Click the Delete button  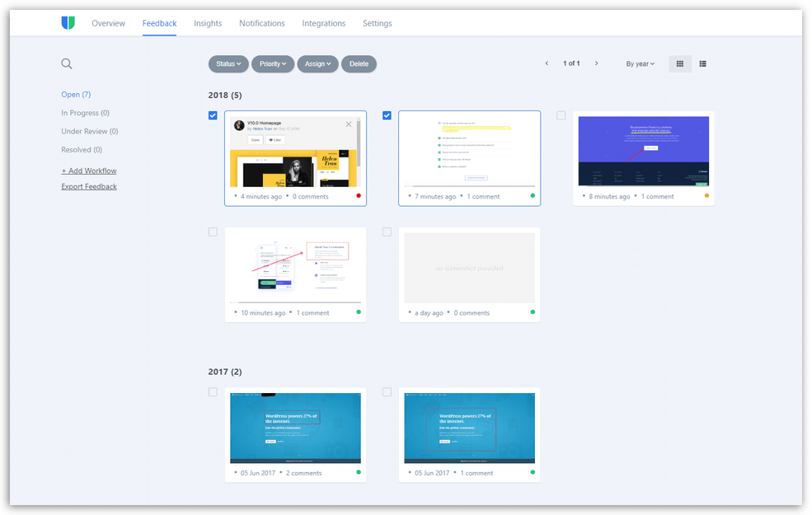359,63
